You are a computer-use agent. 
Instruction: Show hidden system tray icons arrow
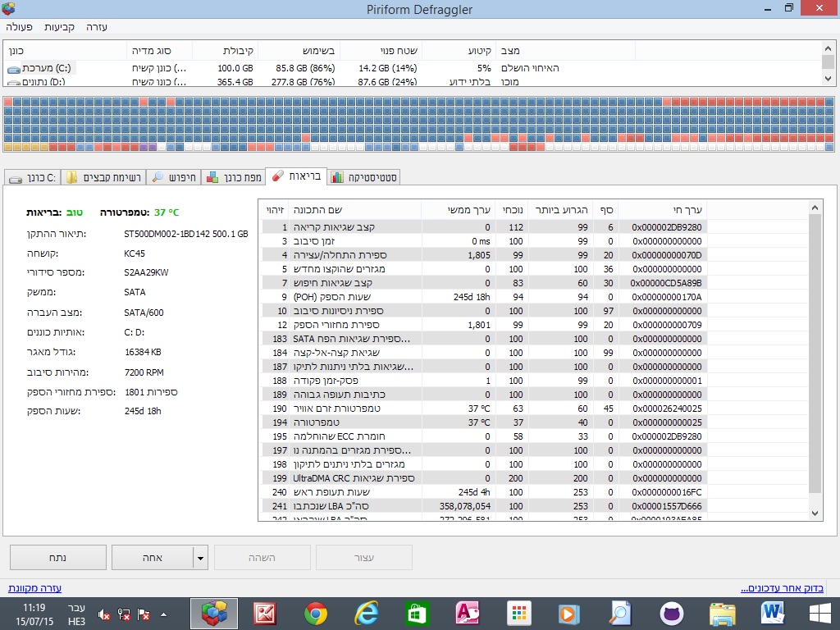(x=164, y=614)
